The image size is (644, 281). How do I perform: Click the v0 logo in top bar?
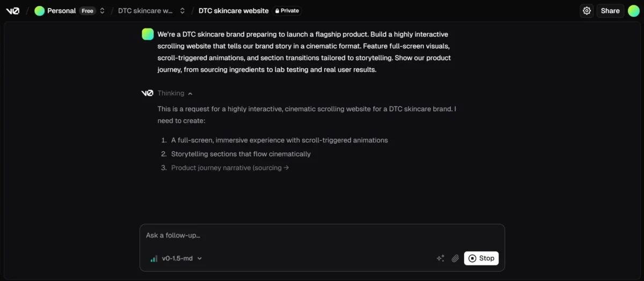click(12, 11)
